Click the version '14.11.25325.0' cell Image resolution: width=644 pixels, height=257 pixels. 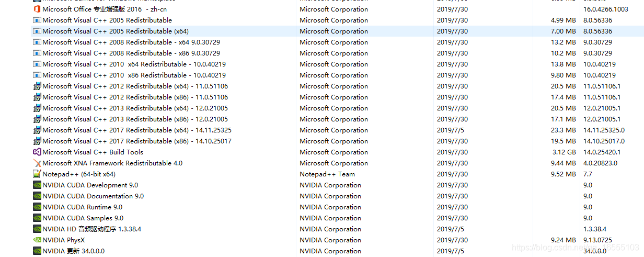click(604, 130)
